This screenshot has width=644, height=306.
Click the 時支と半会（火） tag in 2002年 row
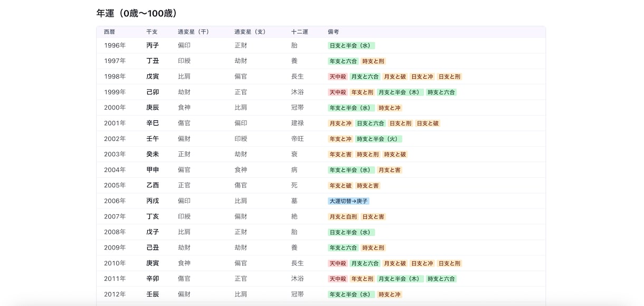pos(379,139)
